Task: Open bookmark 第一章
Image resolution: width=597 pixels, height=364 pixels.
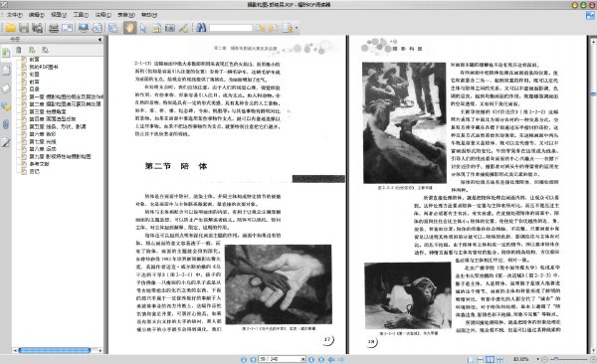Action: (x=66, y=96)
